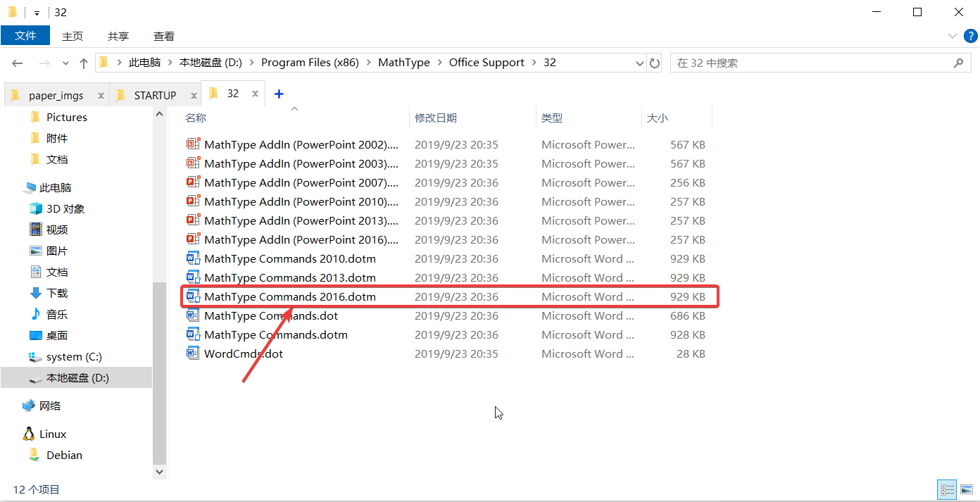This screenshot has width=980, height=502.
Task: Open the 音乐 music icon in sidebar
Action: click(36, 314)
